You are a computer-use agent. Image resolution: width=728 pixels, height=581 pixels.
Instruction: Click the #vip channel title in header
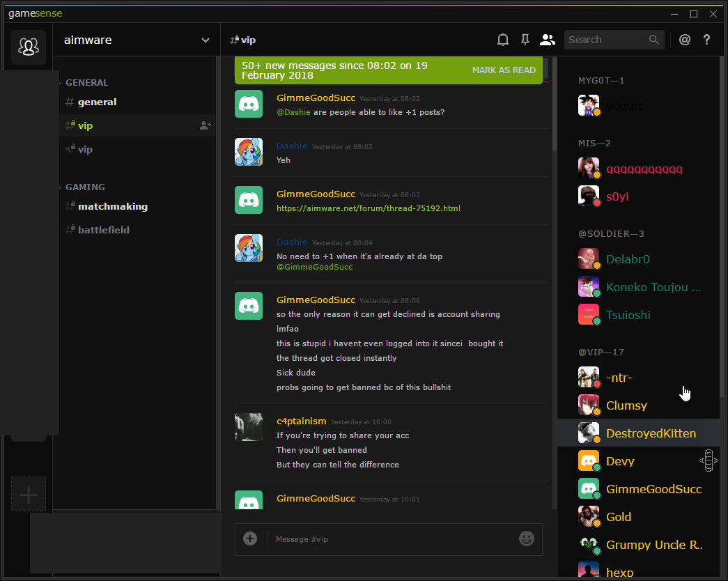pyautogui.click(x=243, y=40)
